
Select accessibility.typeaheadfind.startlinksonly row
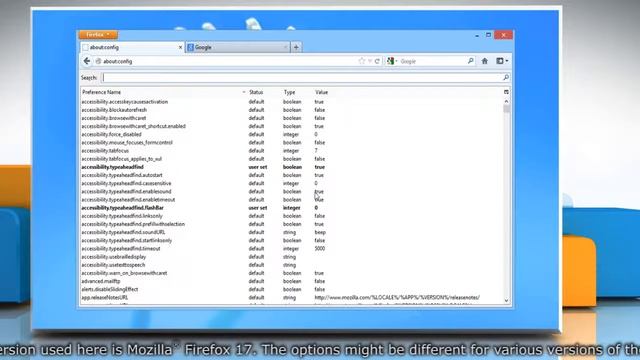point(291,240)
